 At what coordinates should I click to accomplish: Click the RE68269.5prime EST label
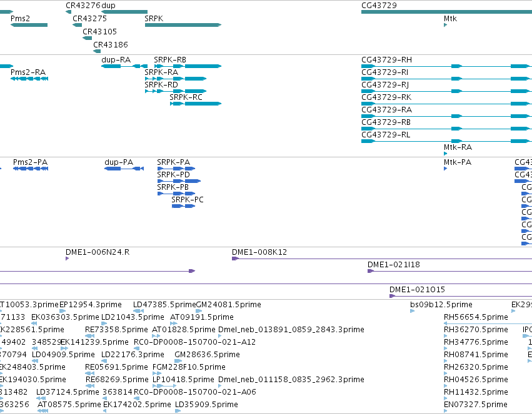(x=117, y=380)
